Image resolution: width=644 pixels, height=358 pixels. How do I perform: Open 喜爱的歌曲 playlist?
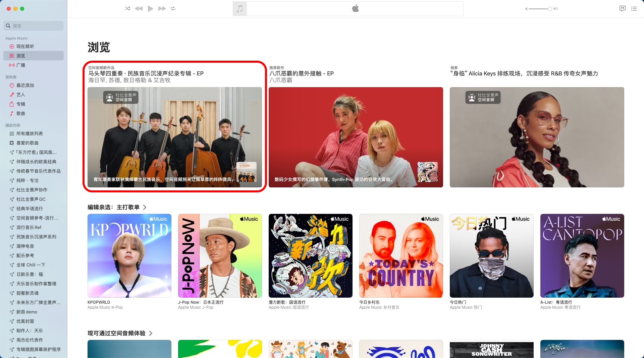point(34,143)
